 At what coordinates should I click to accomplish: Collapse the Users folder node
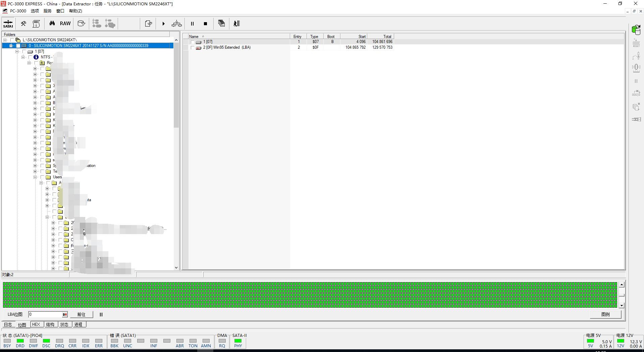(x=35, y=177)
